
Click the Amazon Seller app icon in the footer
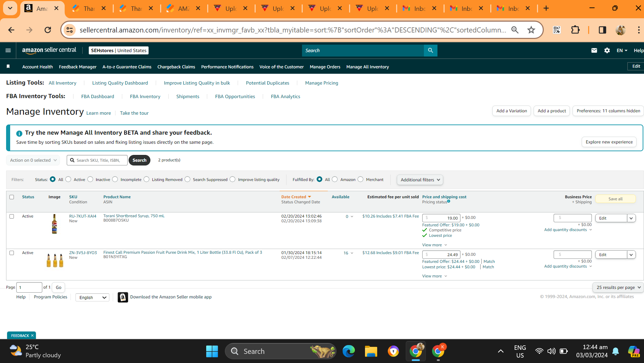coord(123,297)
